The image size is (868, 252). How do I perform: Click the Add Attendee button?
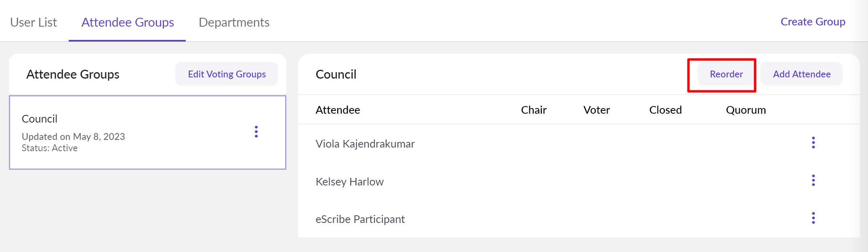coord(801,74)
